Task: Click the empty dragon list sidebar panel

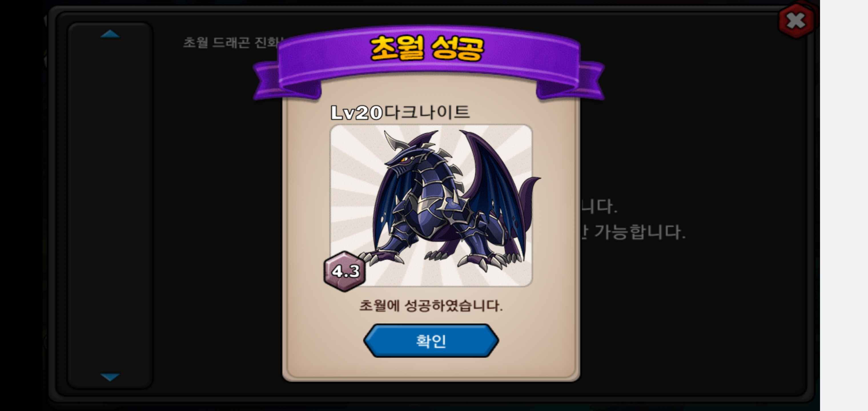Action: pos(110,205)
